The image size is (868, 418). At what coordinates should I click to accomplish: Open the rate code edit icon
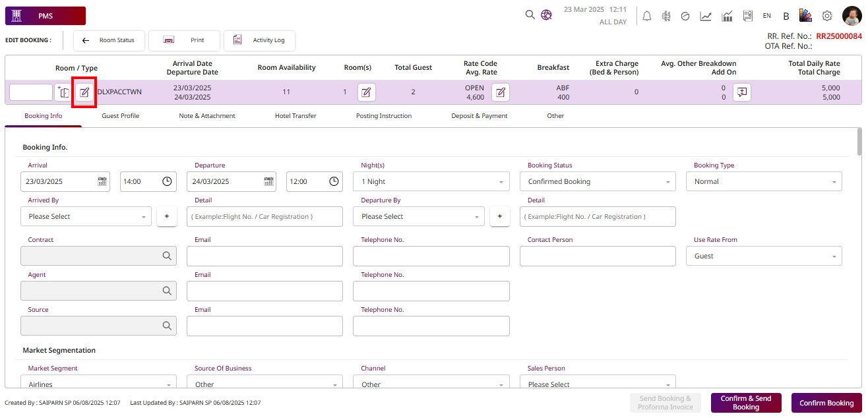coord(501,92)
